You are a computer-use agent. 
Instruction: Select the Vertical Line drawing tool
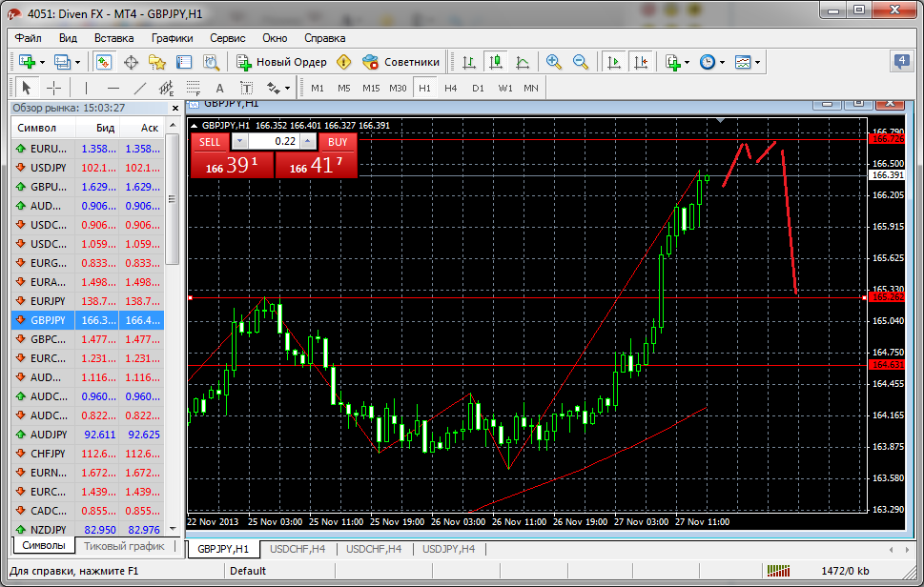(x=86, y=89)
